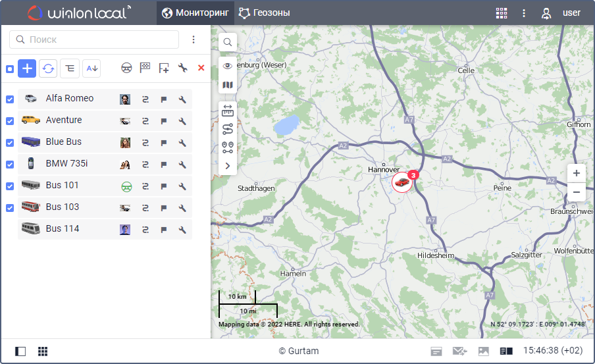This screenshot has width=595, height=364.
Task: Uncheck the Alfa Romeo checkbox
Action: click(x=10, y=99)
